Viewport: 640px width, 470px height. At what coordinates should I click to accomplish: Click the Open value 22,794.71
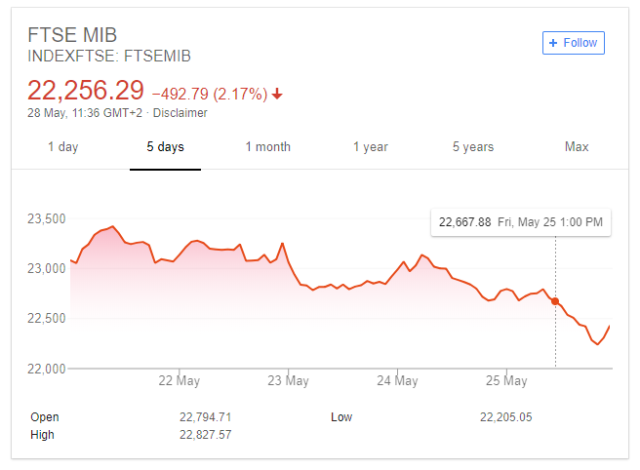[x=207, y=416]
